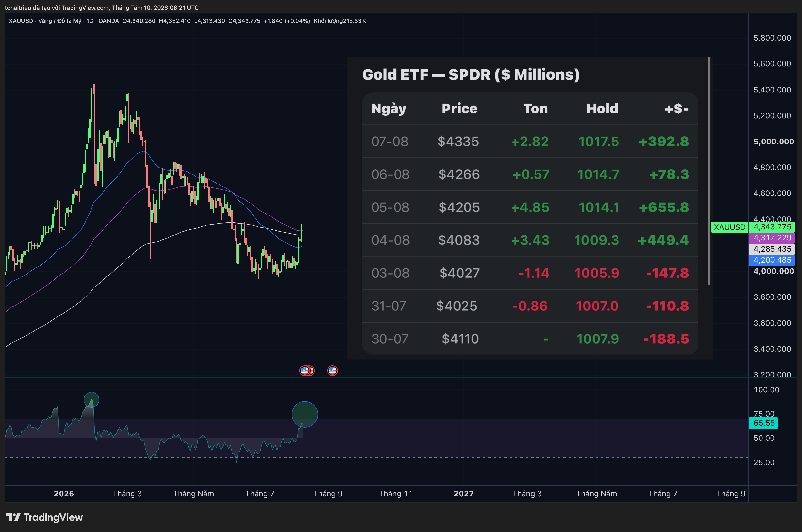Click the -147.8 flow value
The image size is (802, 532).
click(x=667, y=273)
